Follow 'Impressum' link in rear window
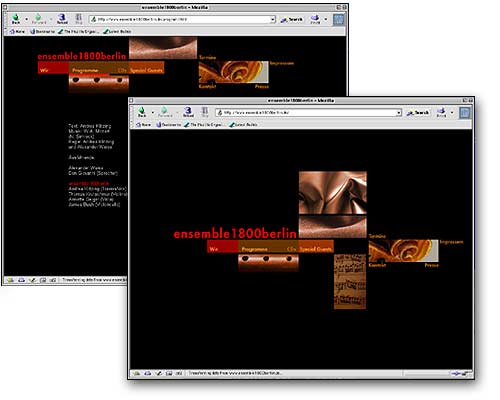The width and height of the screenshot is (500, 400). click(x=282, y=63)
